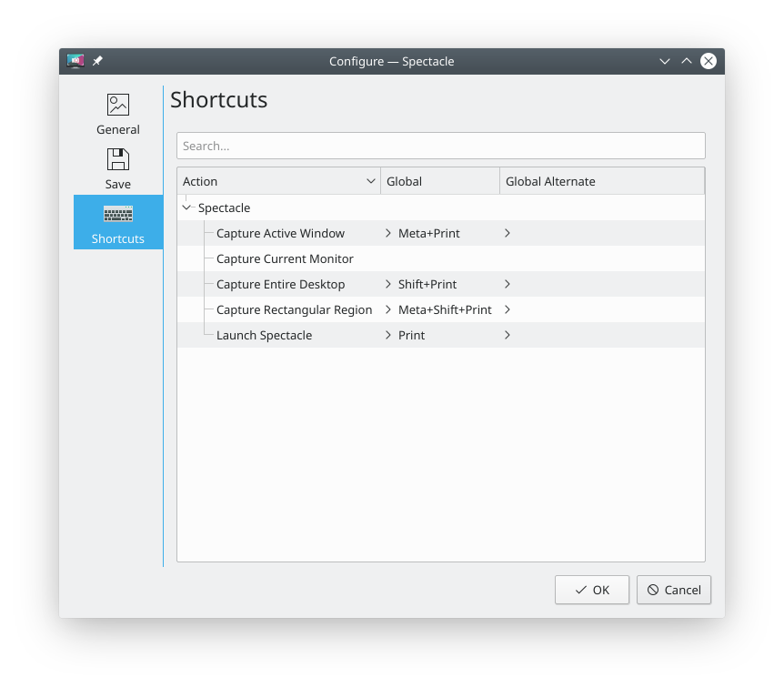
Task: Click the Spectacle app icon in title bar
Action: tap(75, 61)
